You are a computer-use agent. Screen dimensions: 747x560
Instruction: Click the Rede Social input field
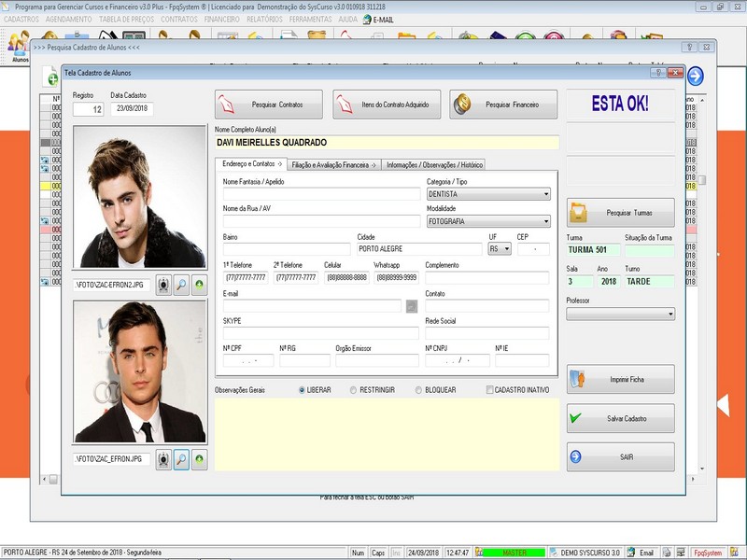pos(486,333)
